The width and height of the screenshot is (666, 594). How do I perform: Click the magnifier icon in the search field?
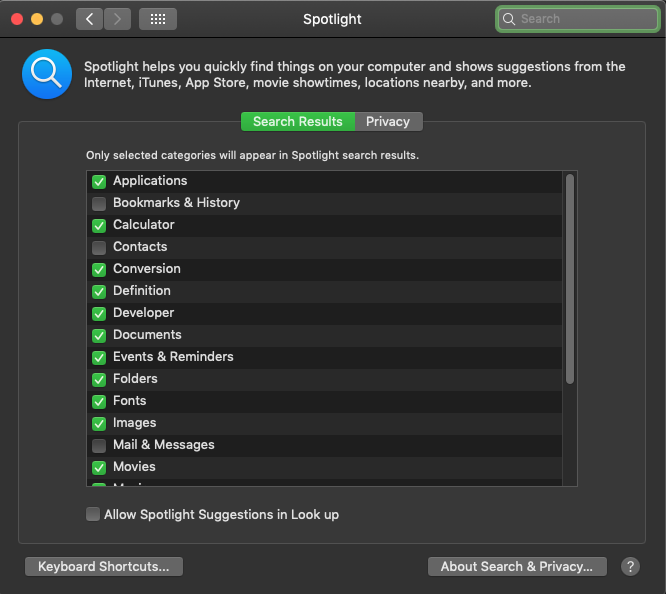509,19
